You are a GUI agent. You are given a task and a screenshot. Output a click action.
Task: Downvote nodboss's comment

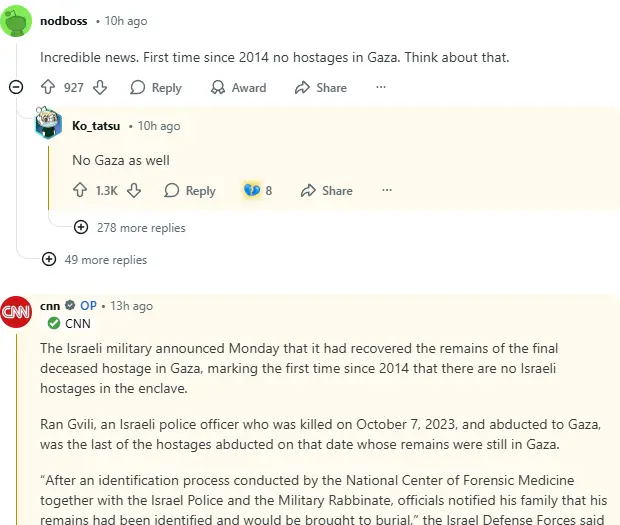tap(100, 88)
